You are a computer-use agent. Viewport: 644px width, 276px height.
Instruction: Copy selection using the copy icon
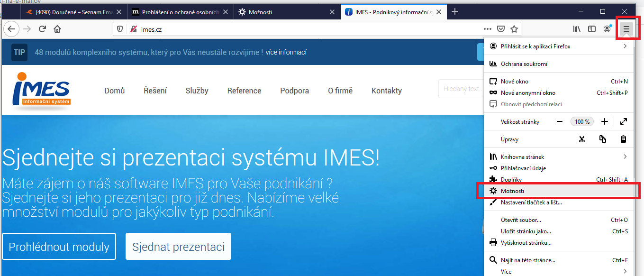(x=603, y=139)
